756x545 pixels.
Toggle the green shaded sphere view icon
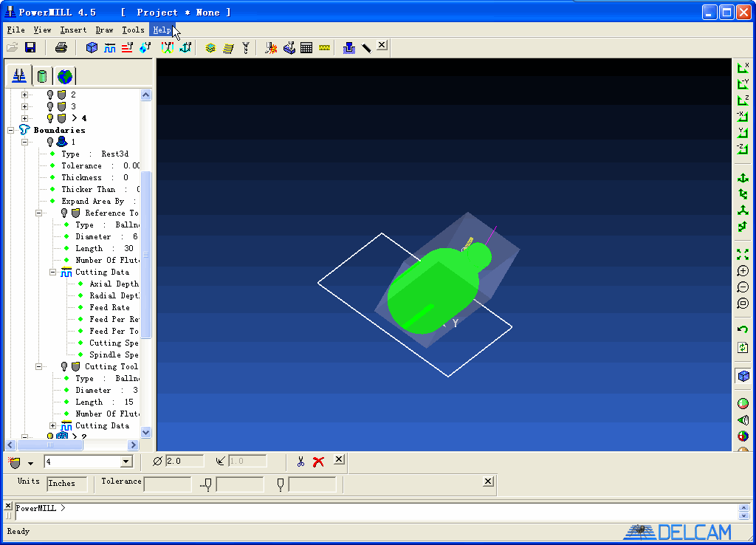[743, 403]
